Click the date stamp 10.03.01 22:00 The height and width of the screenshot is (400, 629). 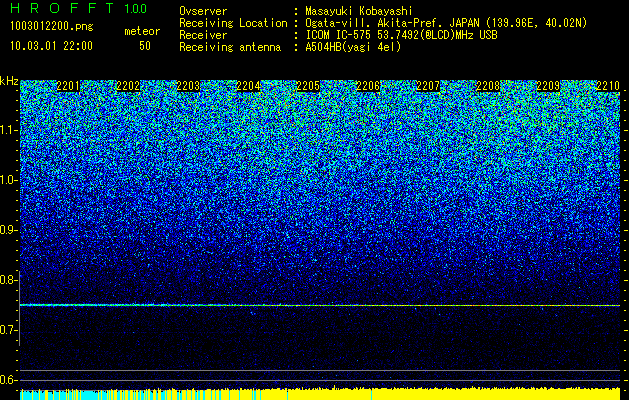(51, 46)
